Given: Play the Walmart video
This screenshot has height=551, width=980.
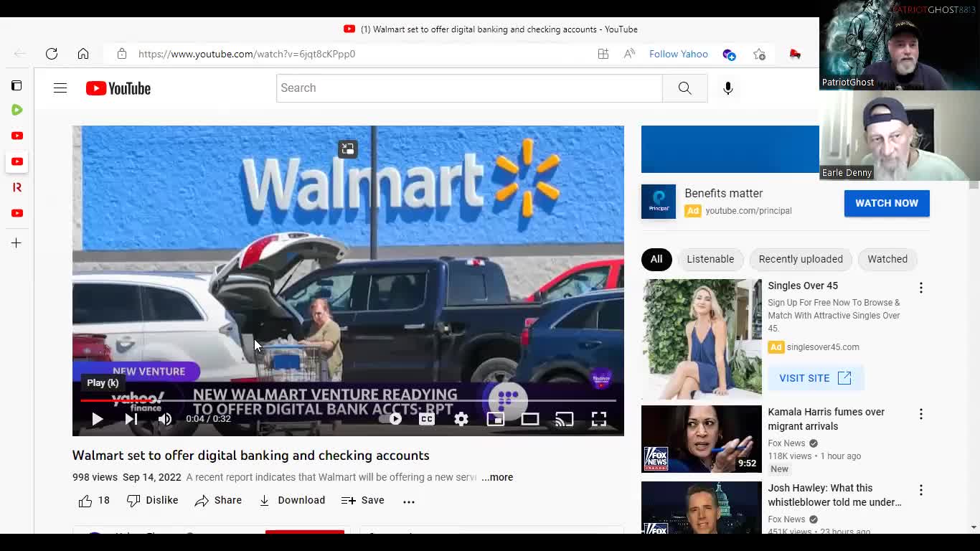Looking at the screenshot, I should coord(98,419).
